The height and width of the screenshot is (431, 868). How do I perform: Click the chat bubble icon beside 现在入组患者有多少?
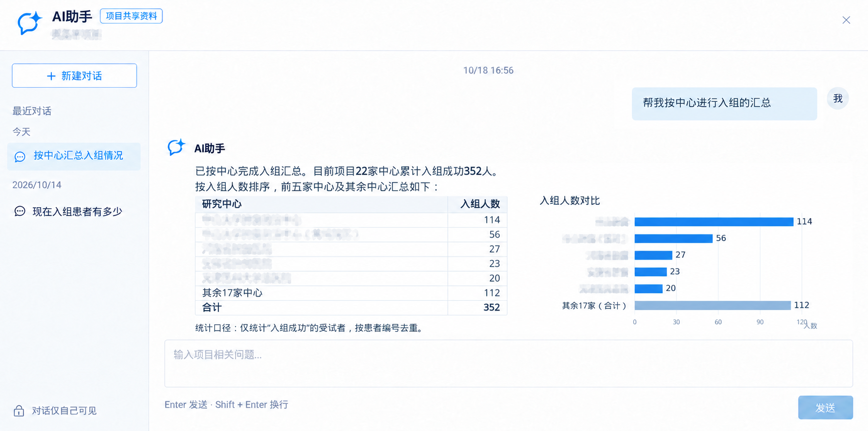tap(20, 211)
